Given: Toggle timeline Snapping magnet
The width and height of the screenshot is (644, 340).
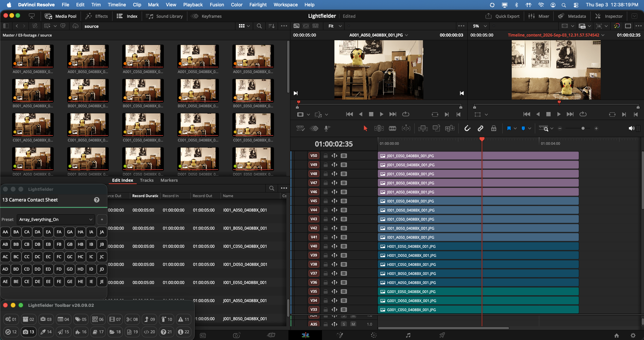Looking at the screenshot, I should pos(467,128).
